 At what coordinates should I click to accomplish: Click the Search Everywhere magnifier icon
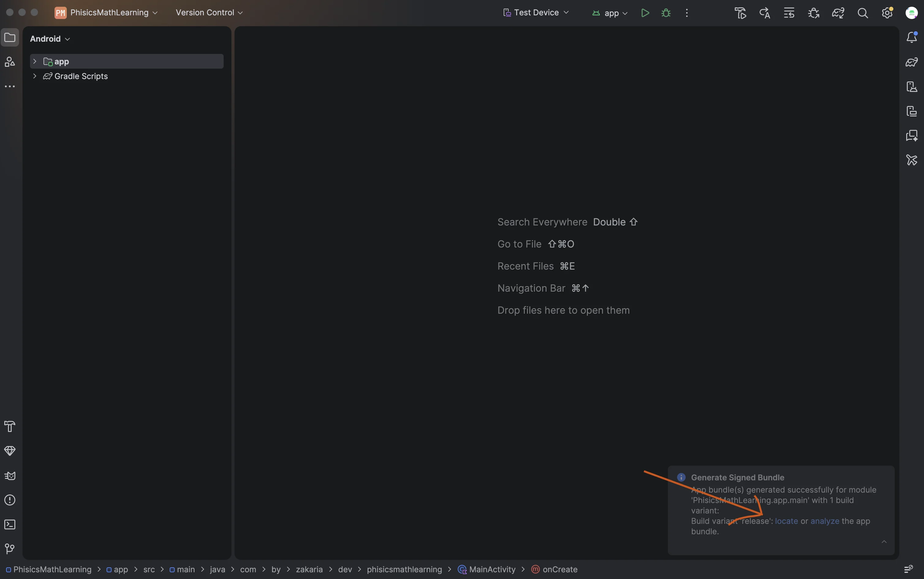(x=863, y=13)
